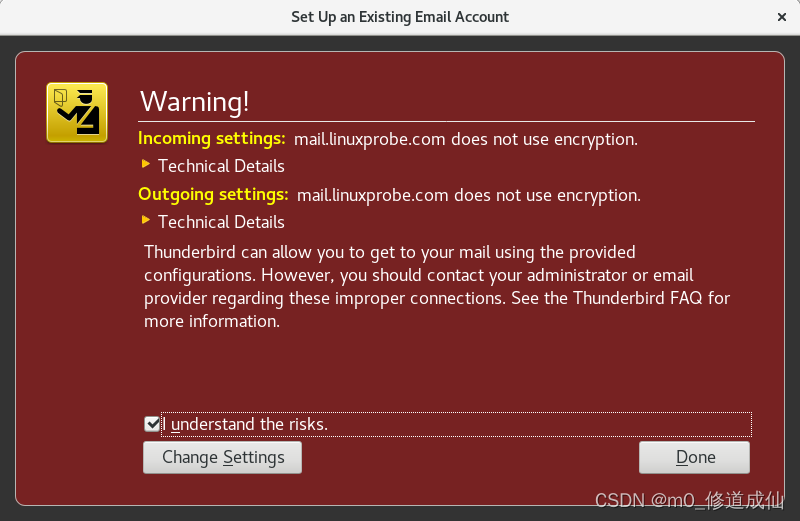The image size is (800, 521).
Task: Select the yellow Outgoing settings label
Action: 213,195
